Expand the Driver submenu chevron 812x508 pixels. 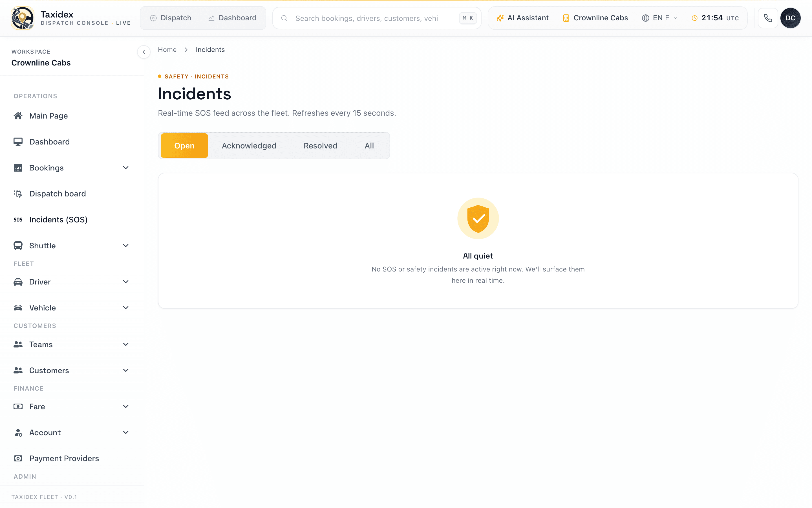[126, 282]
